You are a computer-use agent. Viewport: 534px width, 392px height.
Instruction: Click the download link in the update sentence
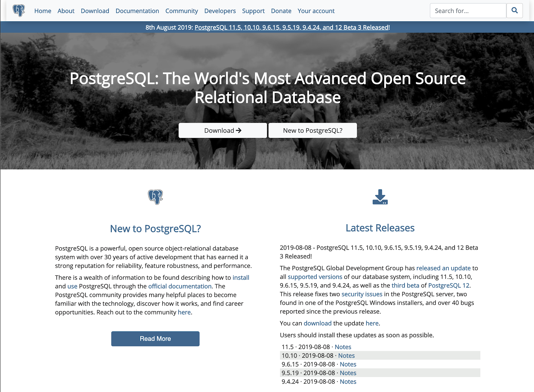[x=318, y=323]
